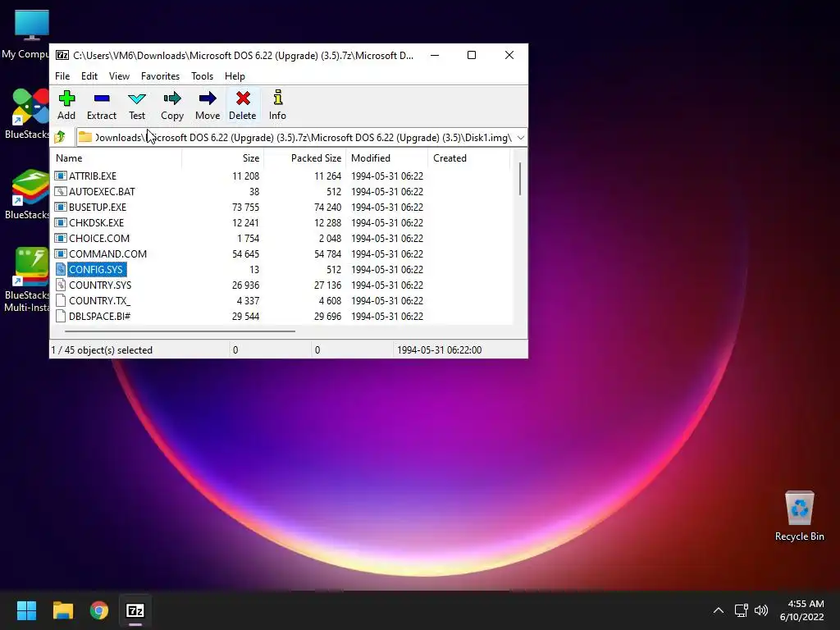The image size is (840, 630).
Task: Open the File menu
Action: point(62,76)
